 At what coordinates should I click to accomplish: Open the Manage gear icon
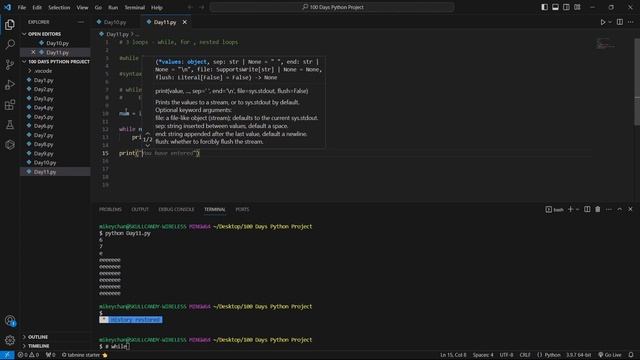click(x=10, y=340)
